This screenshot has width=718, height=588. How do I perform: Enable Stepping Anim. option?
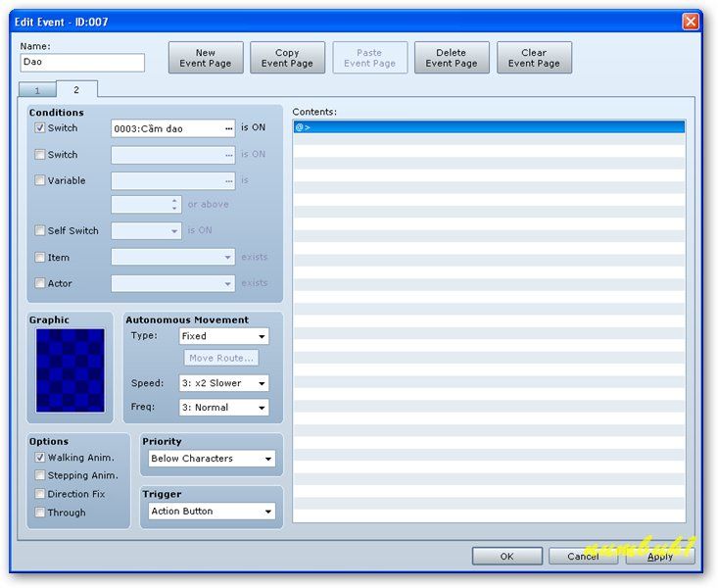click(40, 475)
